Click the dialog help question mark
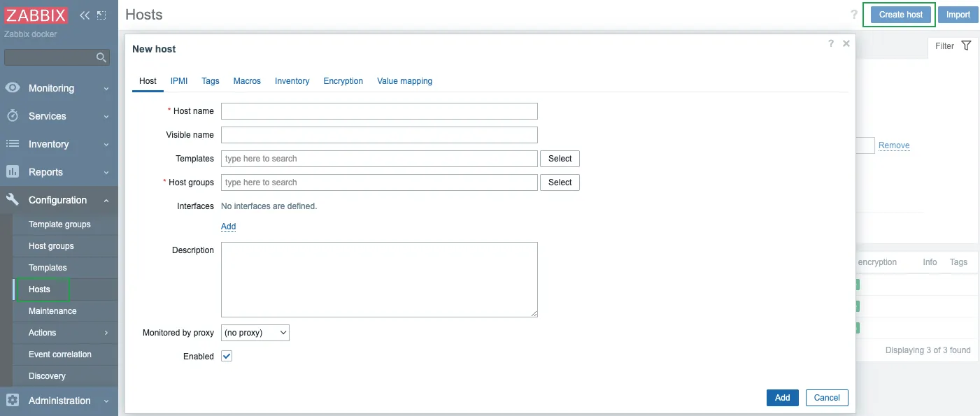The width and height of the screenshot is (980, 416). 830,43
